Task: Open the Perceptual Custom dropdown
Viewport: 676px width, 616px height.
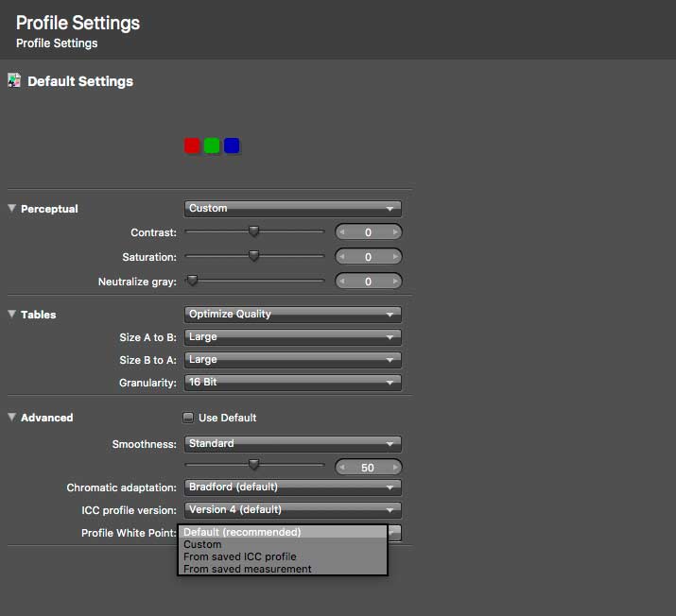Action: [293, 209]
